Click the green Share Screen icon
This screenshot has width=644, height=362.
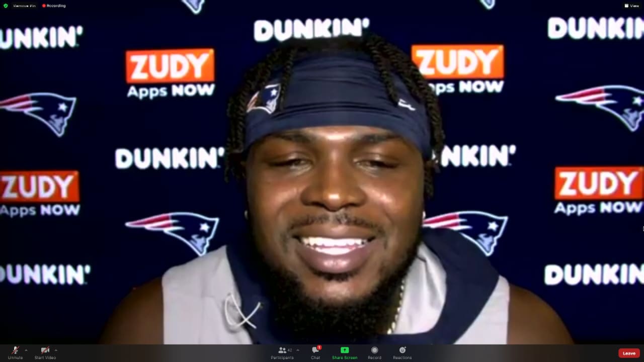click(x=345, y=350)
